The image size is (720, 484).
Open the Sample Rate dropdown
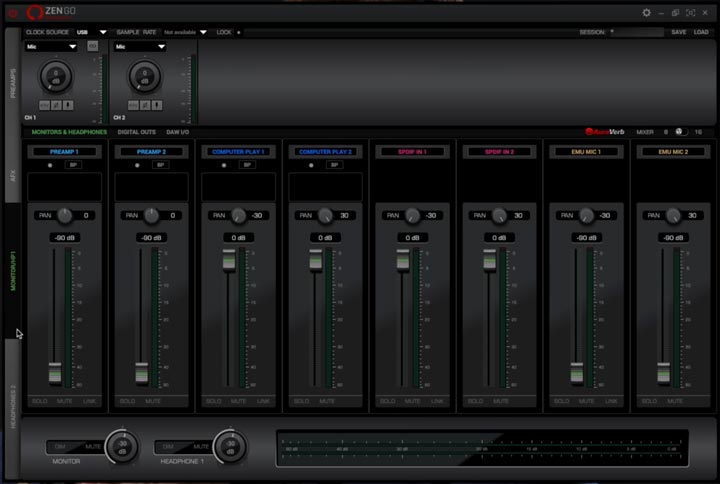point(185,32)
